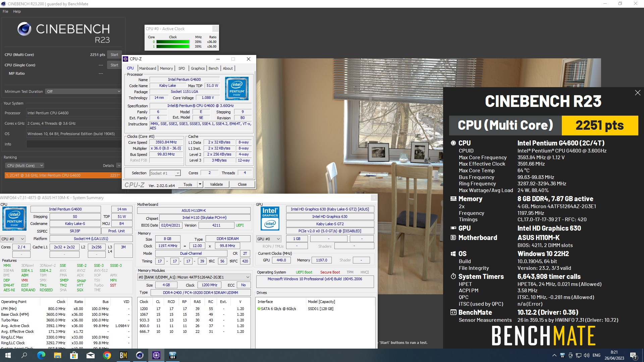The image size is (644, 362).
Task: Open the Ranking CPU (Multi Core) dropdown
Action: tap(24, 166)
